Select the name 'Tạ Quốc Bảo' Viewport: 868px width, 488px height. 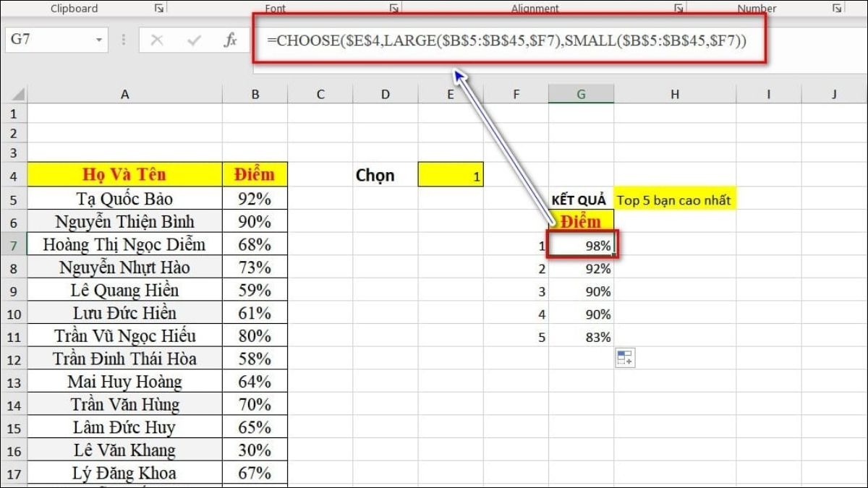point(125,199)
